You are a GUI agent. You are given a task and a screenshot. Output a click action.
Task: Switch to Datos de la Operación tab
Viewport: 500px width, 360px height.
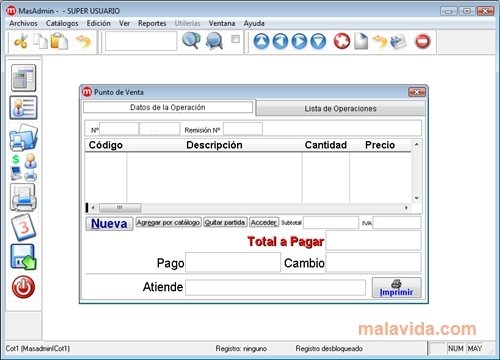168,107
